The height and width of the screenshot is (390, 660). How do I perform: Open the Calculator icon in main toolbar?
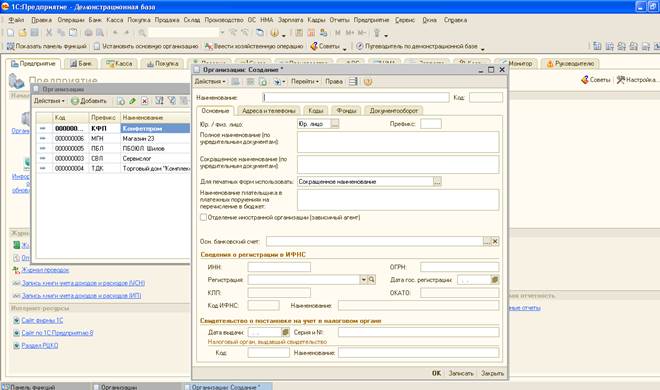[x=299, y=33]
